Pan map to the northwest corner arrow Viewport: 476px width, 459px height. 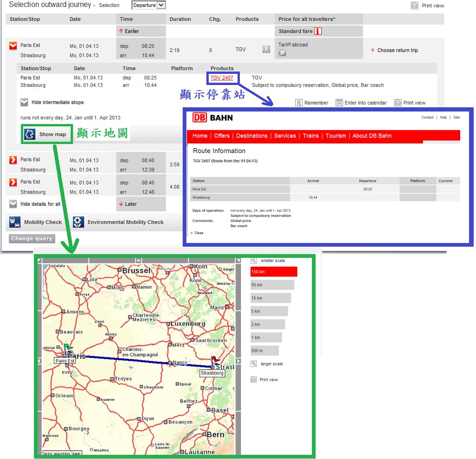tap(40, 260)
